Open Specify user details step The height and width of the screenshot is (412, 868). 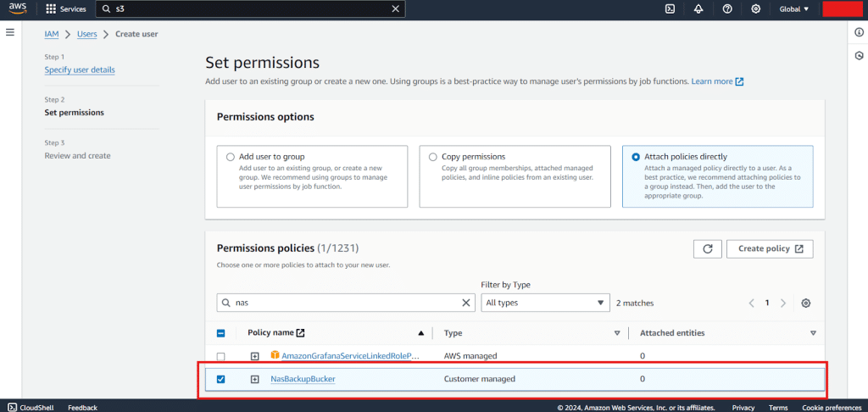(80, 70)
